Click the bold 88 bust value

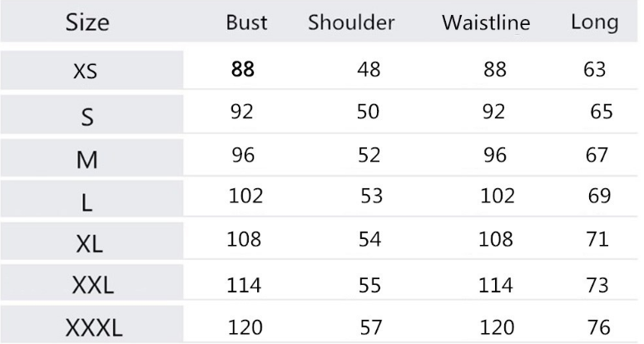tap(243, 68)
